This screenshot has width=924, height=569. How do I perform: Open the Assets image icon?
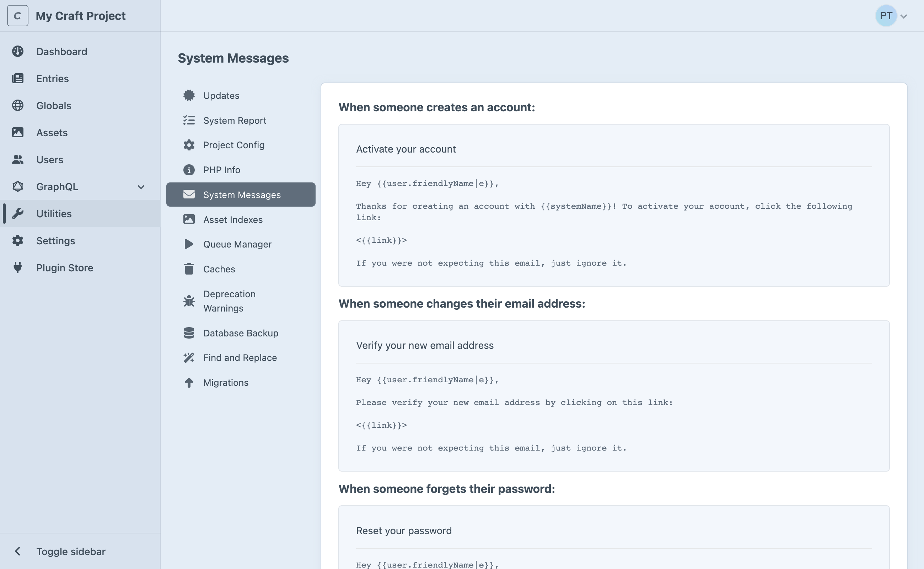click(x=18, y=132)
